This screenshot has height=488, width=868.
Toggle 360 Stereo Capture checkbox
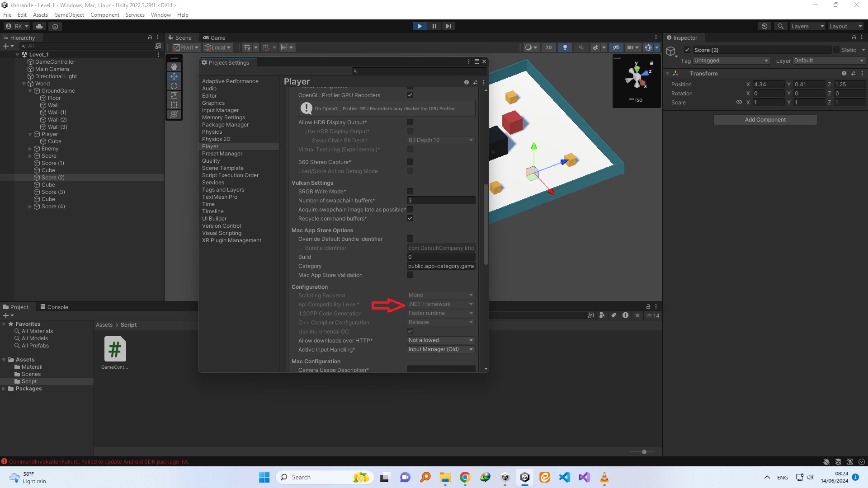[x=411, y=162]
